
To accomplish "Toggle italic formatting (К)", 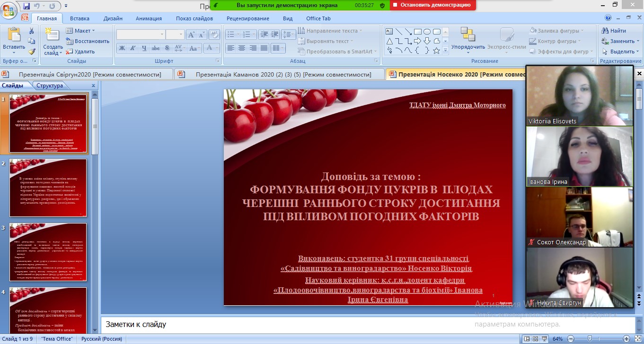I will (x=133, y=48).
